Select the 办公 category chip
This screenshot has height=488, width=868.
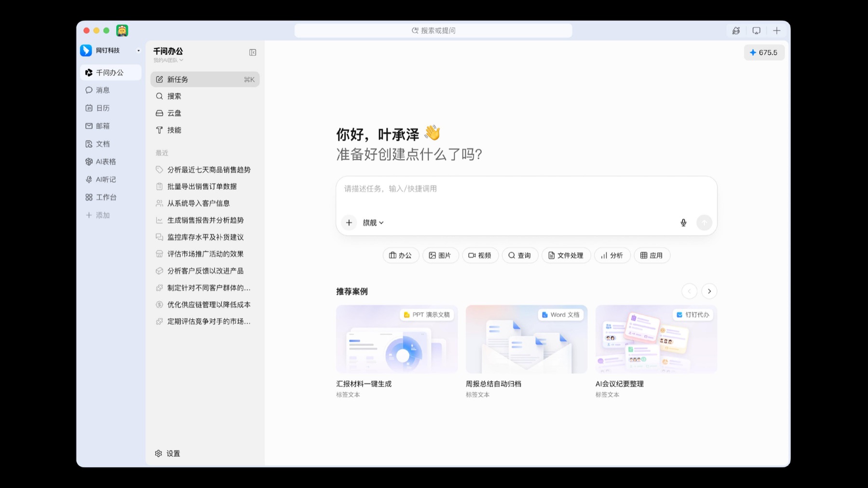pyautogui.click(x=401, y=256)
